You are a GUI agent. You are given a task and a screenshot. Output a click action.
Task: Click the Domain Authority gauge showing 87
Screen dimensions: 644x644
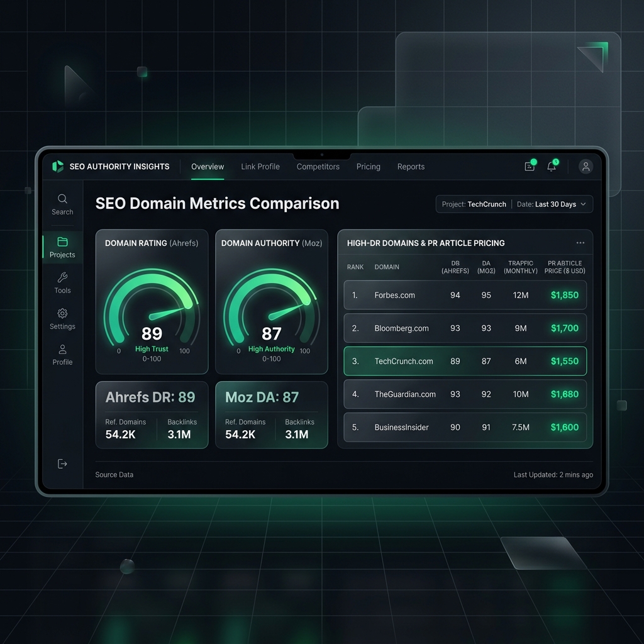tap(272, 308)
